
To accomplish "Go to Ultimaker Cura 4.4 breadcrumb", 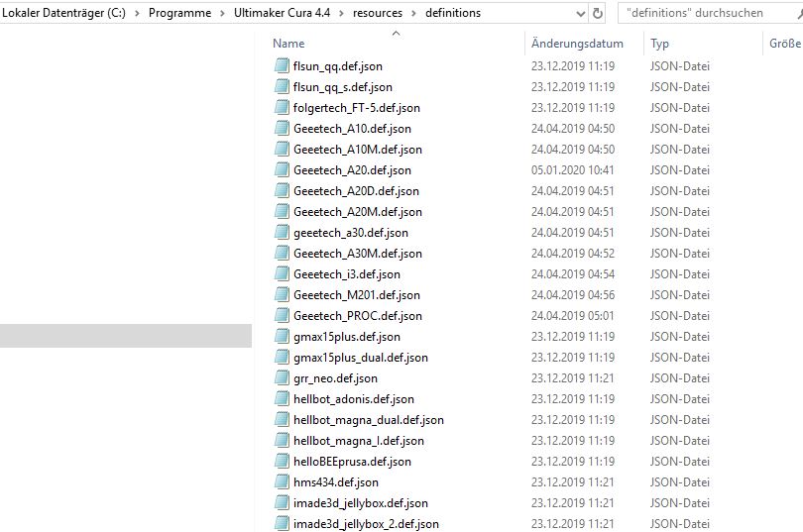I will click(282, 13).
